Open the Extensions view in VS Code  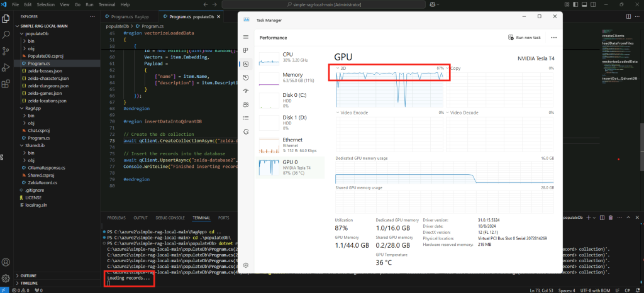(6, 84)
